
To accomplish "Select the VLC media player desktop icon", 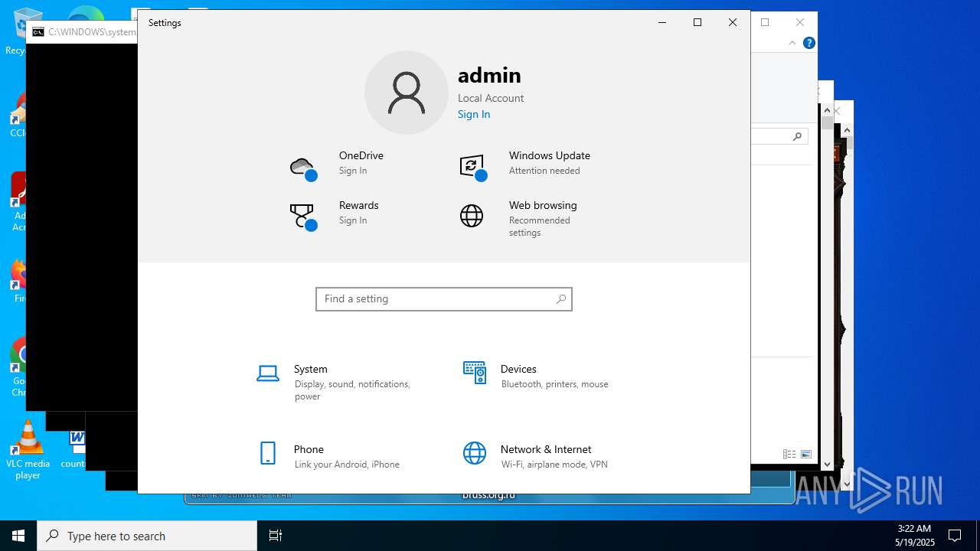I will [28, 450].
